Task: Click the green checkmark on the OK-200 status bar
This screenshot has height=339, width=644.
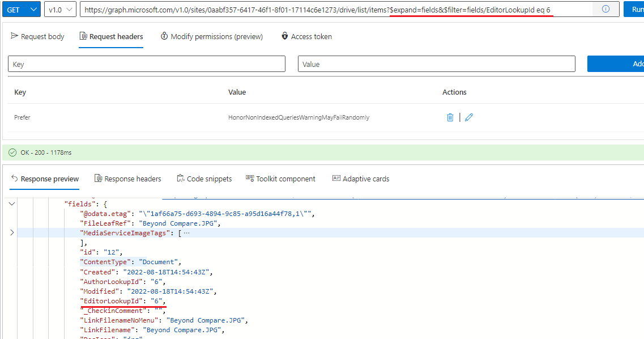Action: click(x=12, y=153)
